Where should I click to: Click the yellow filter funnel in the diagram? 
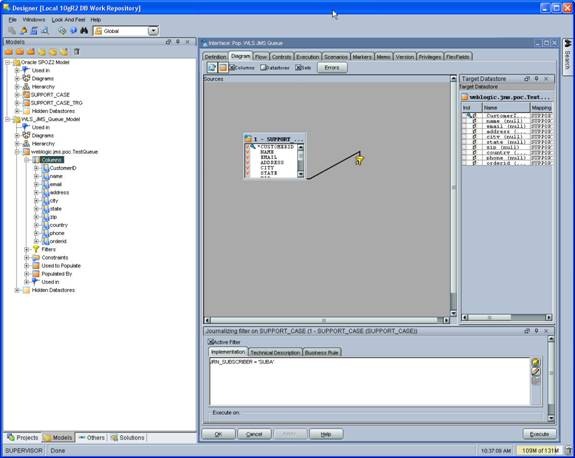tap(360, 160)
